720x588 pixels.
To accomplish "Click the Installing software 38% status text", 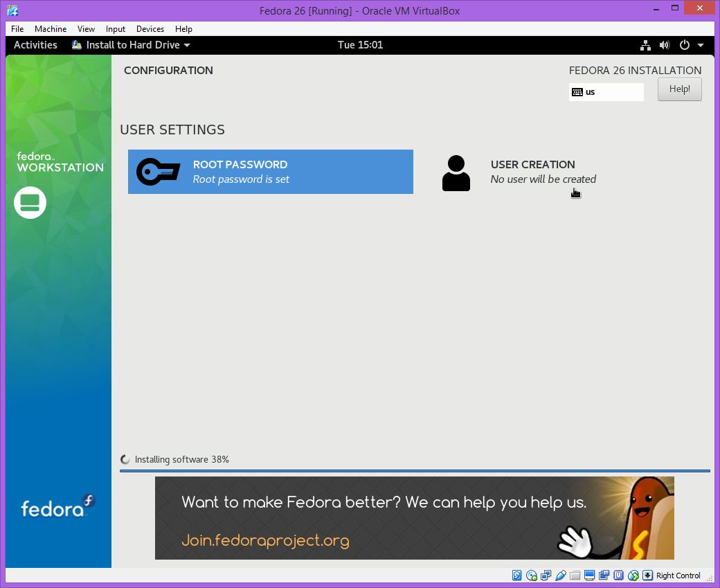I will [182, 459].
